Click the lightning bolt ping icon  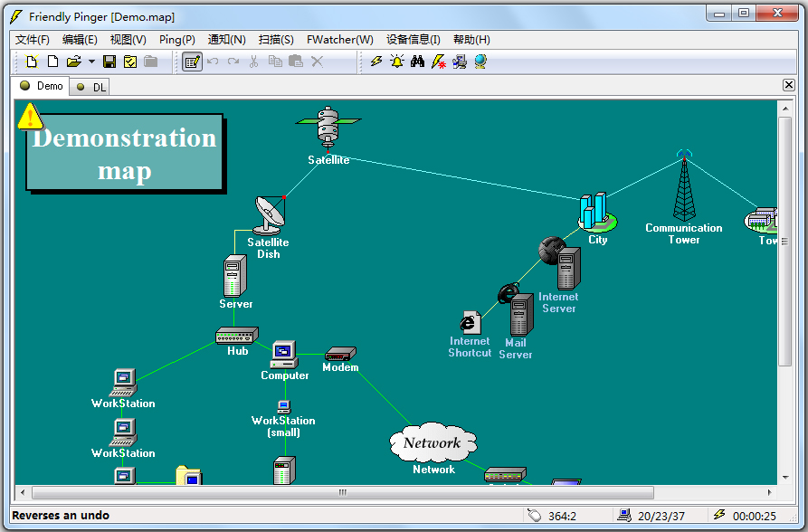pos(376,62)
